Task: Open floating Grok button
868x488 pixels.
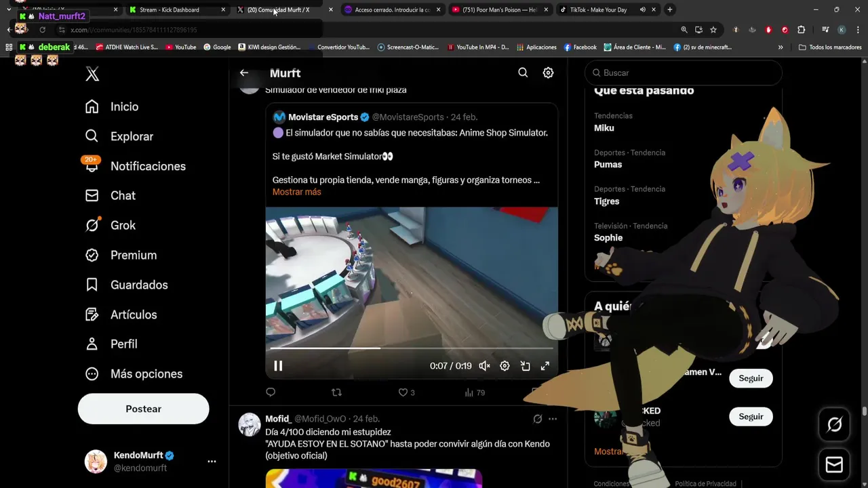Action: pos(834,425)
